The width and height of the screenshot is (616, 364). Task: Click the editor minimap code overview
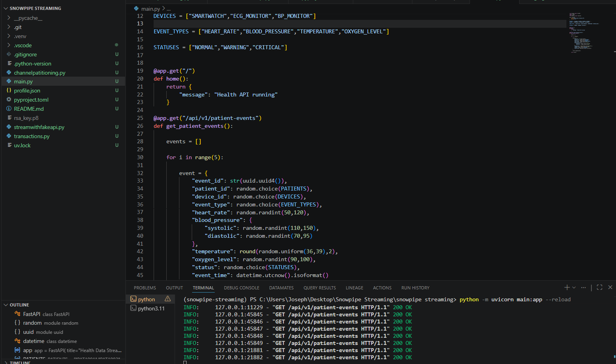pos(584,33)
